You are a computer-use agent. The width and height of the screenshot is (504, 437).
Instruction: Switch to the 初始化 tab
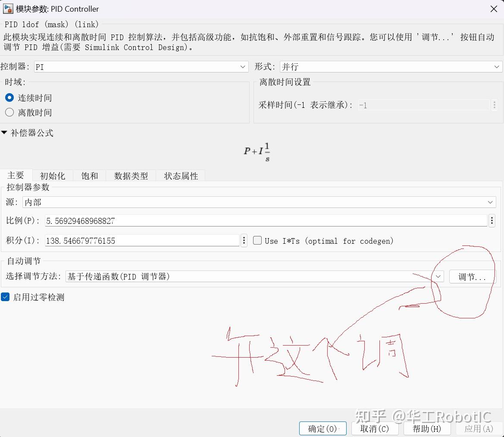click(53, 176)
